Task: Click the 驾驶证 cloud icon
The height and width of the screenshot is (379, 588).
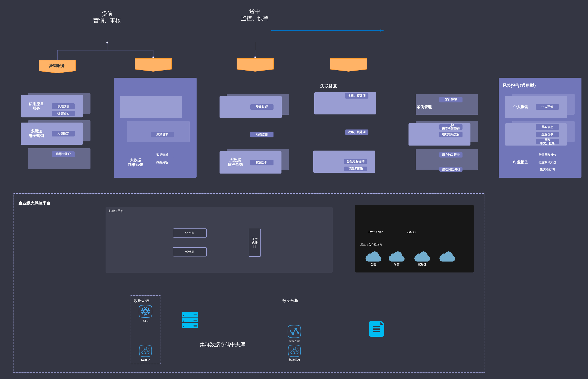Action: [x=422, y=257]
